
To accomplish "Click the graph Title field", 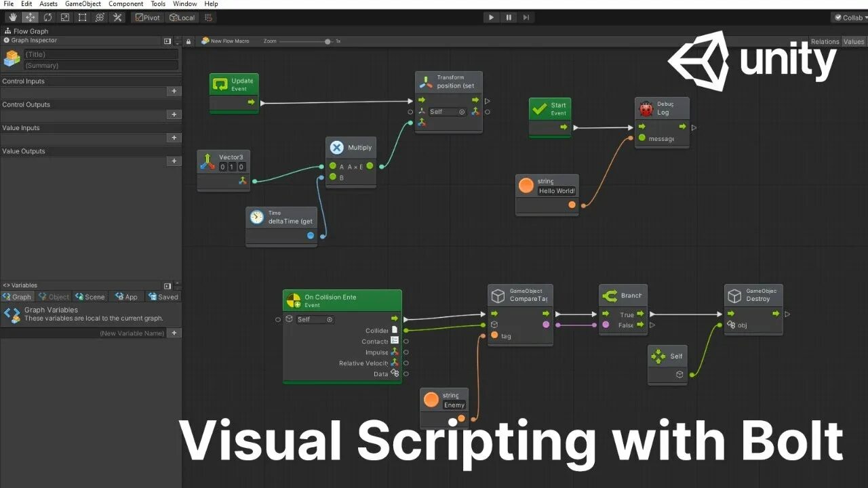I will point(101,54).
